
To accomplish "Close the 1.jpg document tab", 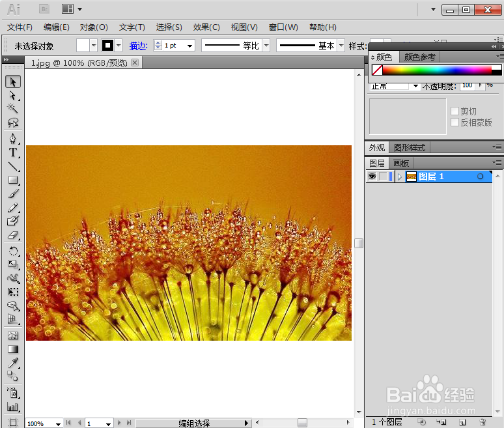I will tap(135, 63).
